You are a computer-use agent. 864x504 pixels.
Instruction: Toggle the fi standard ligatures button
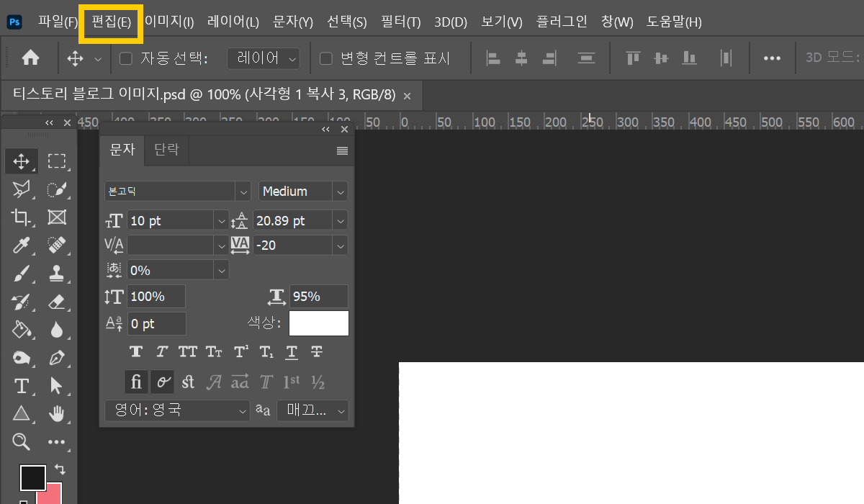click(136, 382)
